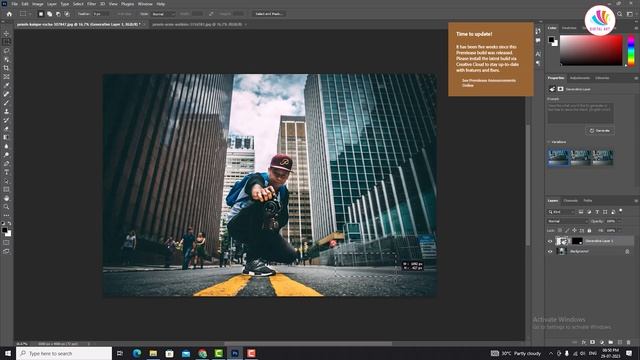Select the Clone Stamp tool
The image size is (640, 360).
(6, 111)
